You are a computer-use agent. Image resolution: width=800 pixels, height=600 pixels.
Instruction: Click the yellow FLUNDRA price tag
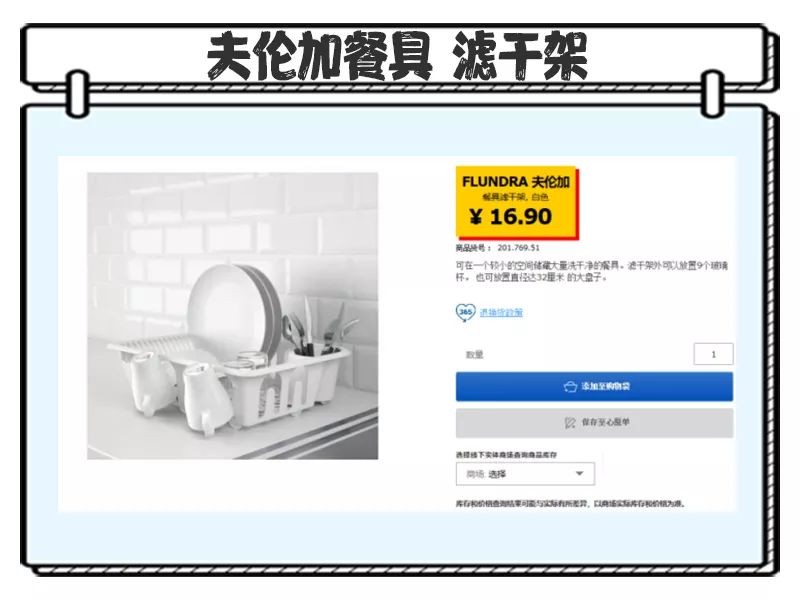coord(516,203)
